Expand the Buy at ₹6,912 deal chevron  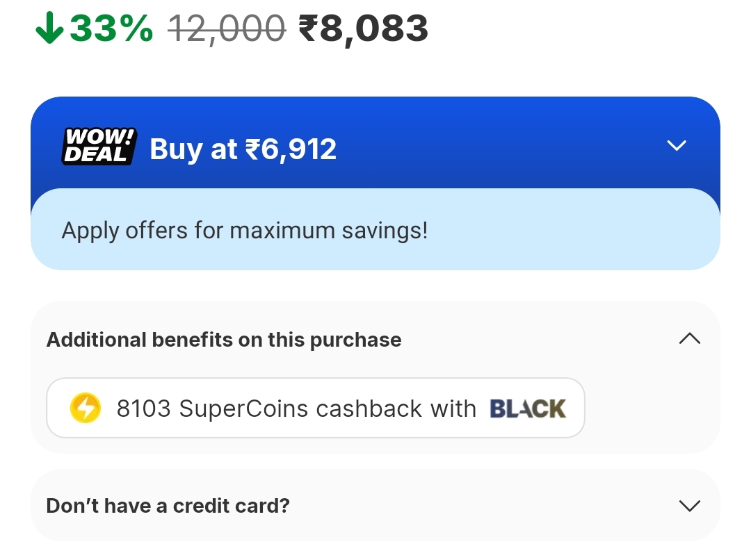pyautogui.click(x=676, y=145)
